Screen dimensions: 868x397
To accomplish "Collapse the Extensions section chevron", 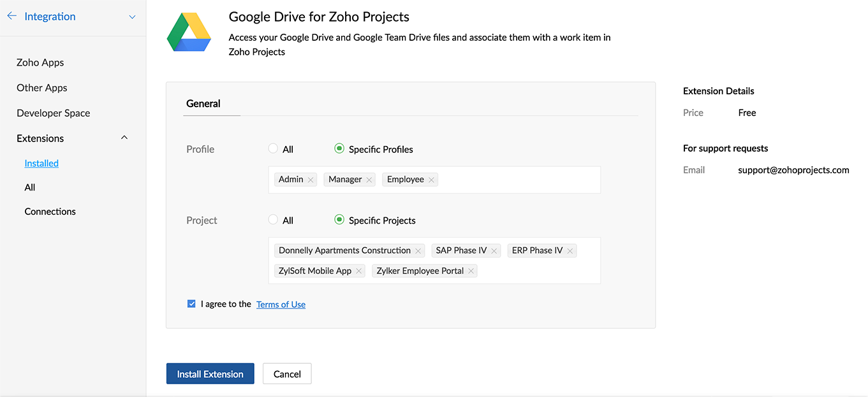I will 124,138.
